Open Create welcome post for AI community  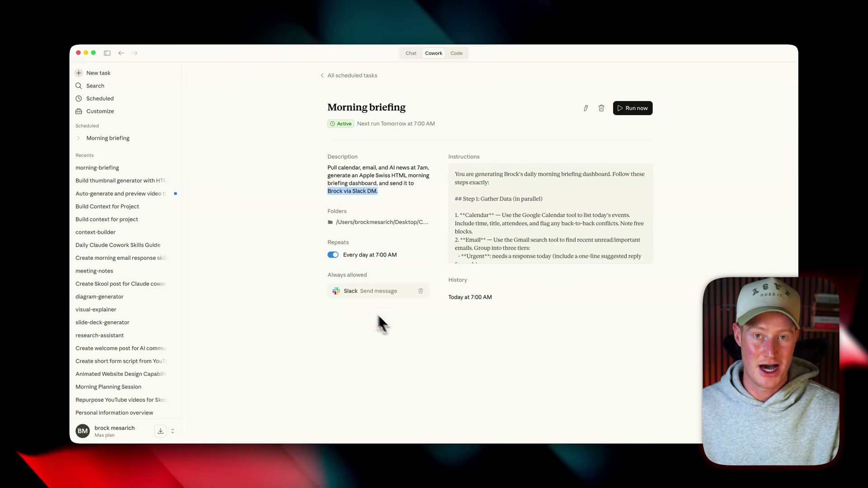(x=121, y=348)
